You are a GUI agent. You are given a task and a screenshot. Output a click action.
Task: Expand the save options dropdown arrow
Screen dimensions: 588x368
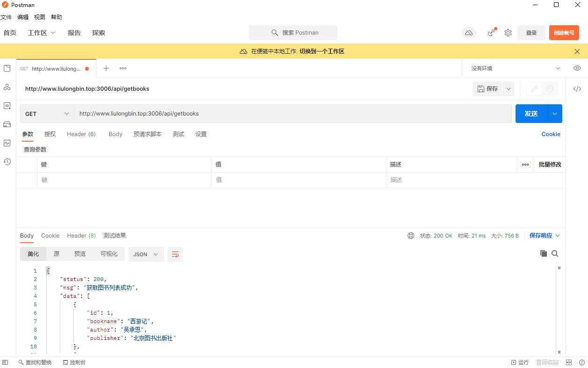[509, 89]
